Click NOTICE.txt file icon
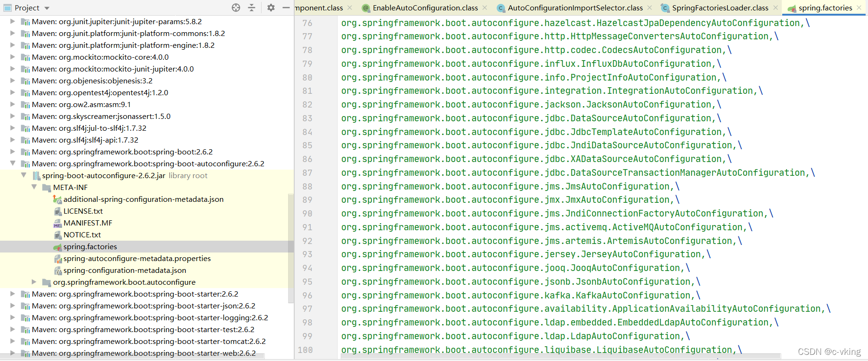The image size is (868, 361). tap(58, 235)
